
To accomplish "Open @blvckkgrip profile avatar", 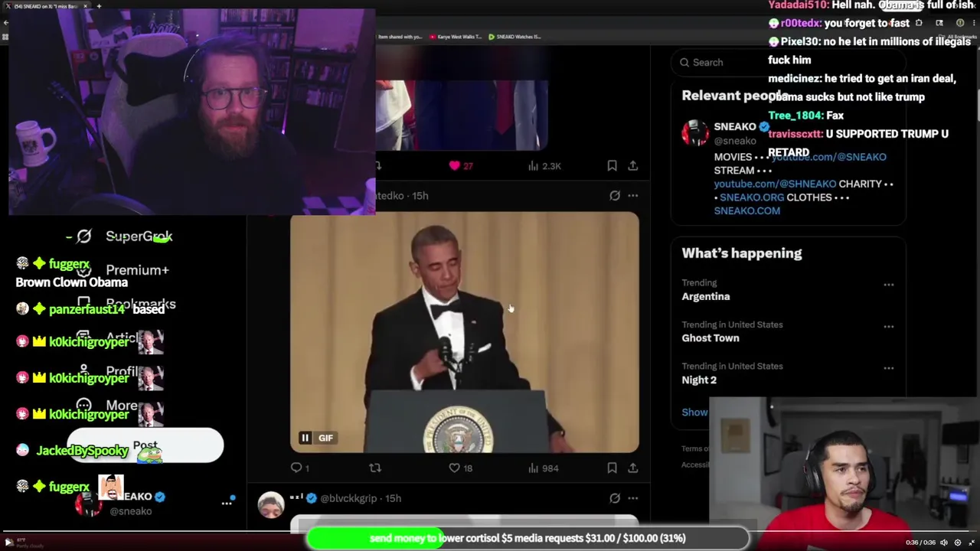I will point(271,506).
